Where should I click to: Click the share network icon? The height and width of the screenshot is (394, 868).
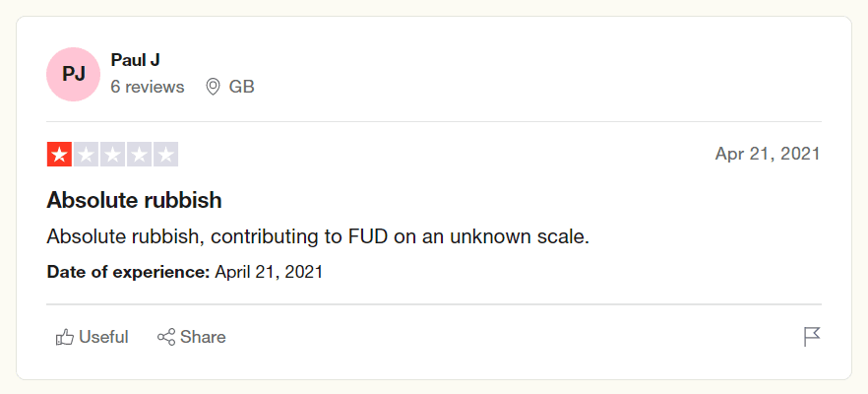click(166, 337)
